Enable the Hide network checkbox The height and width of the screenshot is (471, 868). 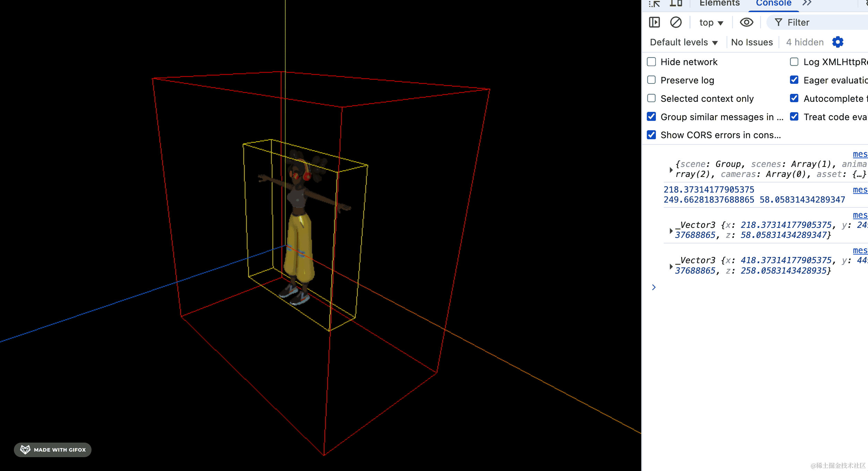[651, 62]
